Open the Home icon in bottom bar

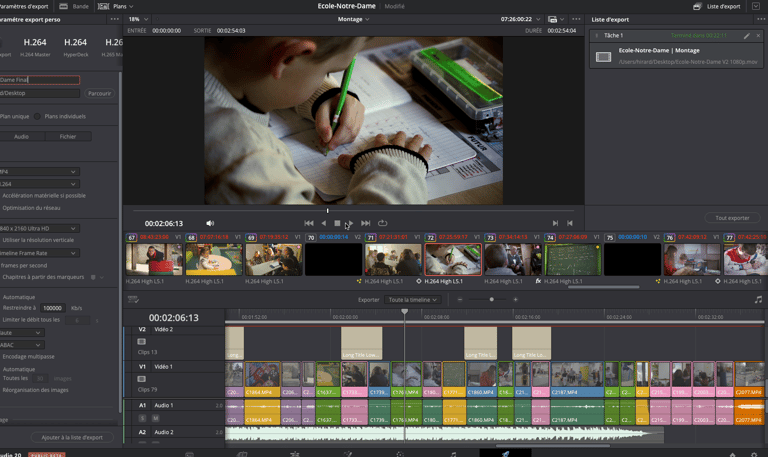(733, 454)
